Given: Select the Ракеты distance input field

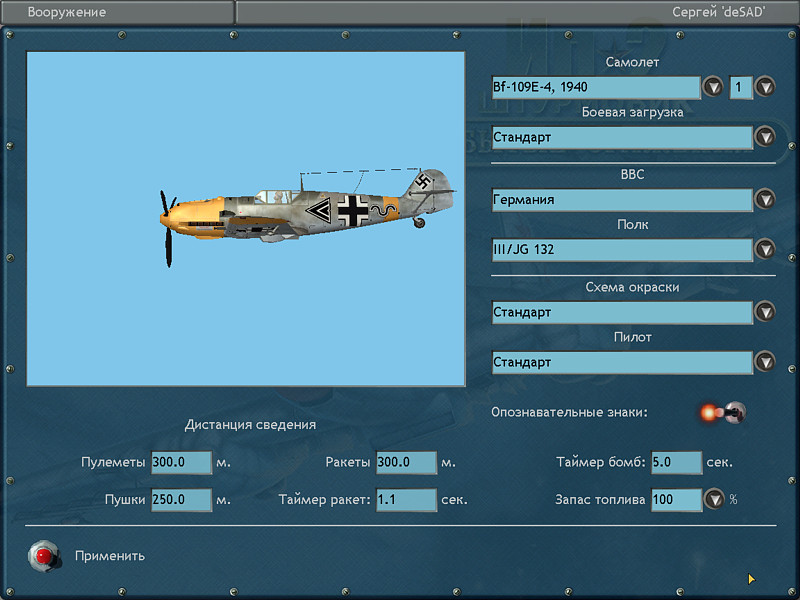Looking at the screenshot, I should (406, 463).
